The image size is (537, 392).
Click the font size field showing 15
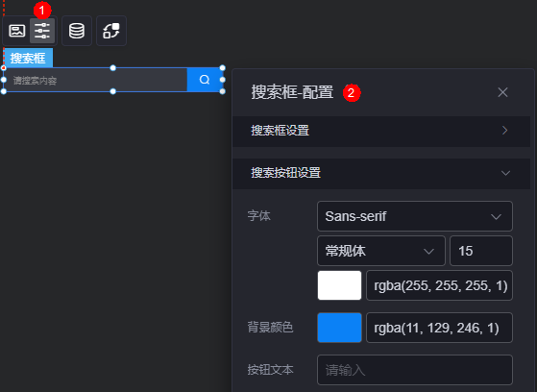click(x=481, y=251)
